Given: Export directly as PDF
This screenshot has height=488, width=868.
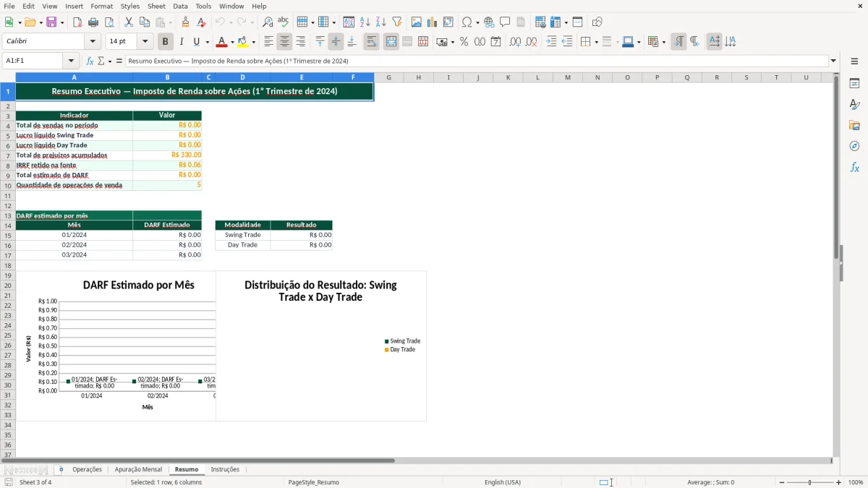Looking at the screenshot, I should pos(77,22).
